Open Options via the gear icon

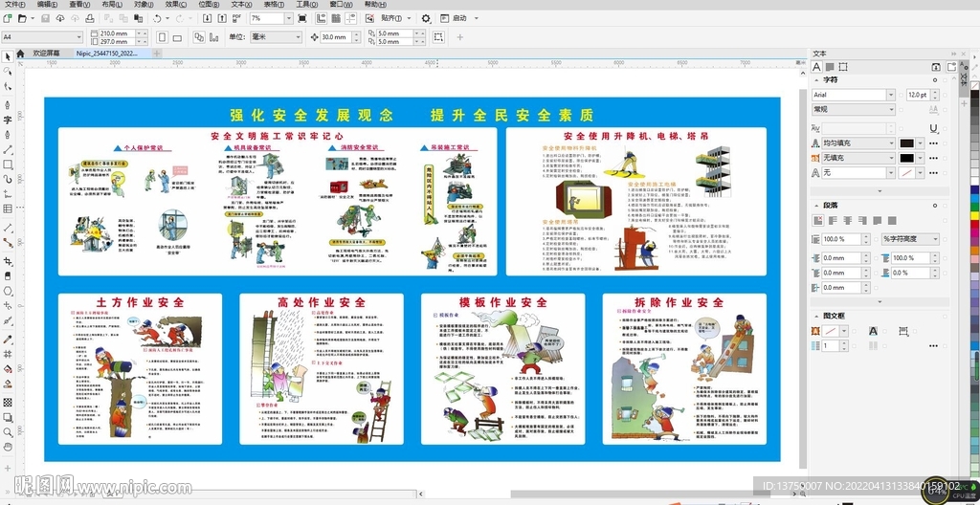(427, 18)
